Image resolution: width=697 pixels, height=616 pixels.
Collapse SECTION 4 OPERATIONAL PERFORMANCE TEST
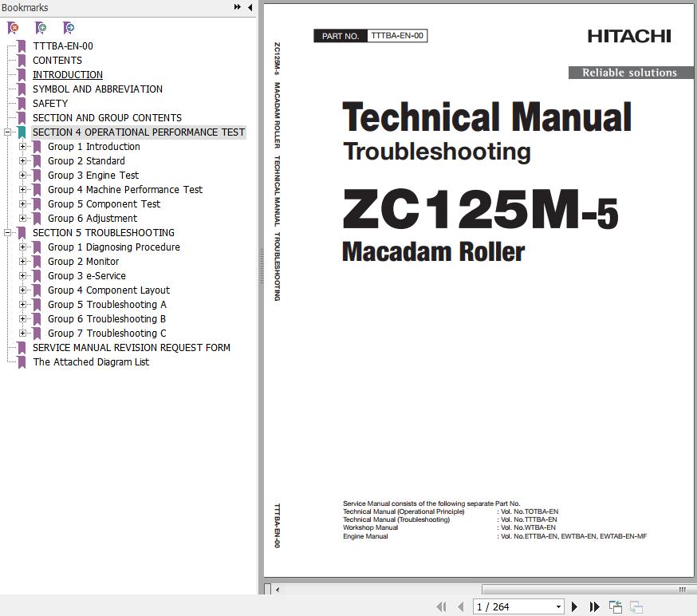click(7, 132)
